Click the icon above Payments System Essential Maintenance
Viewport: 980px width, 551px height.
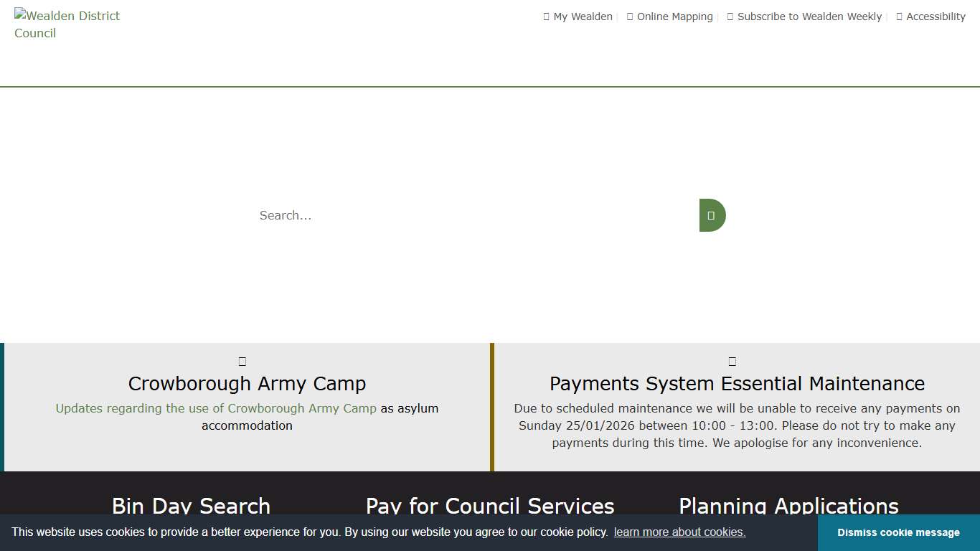point(732,362)
